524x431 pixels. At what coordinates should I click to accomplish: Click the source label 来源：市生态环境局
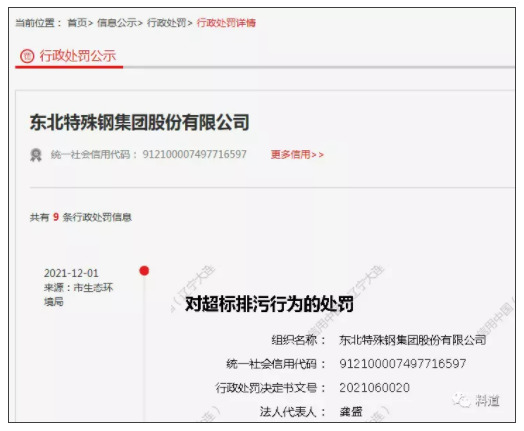pyautogui.click(x=79, y=294)
